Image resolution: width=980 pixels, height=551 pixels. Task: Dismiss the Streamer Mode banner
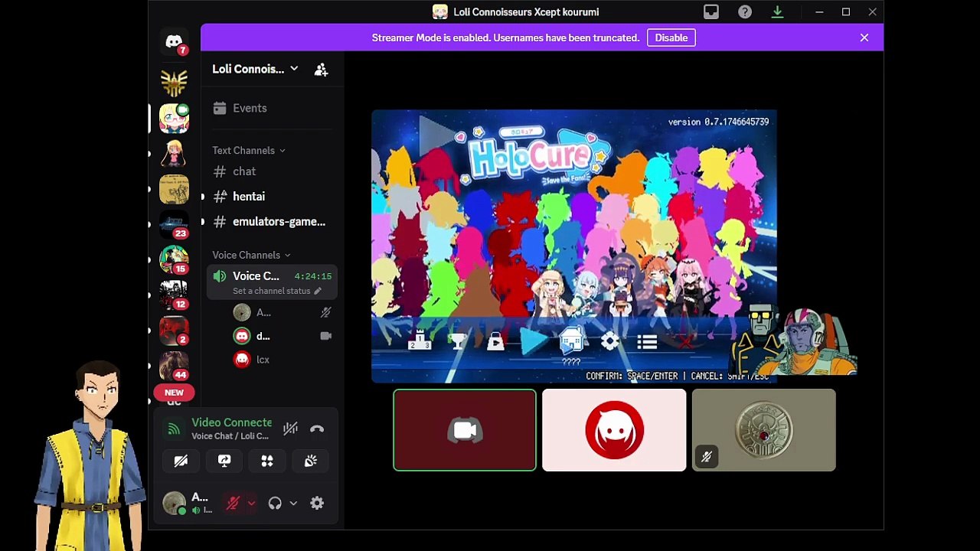864,37
